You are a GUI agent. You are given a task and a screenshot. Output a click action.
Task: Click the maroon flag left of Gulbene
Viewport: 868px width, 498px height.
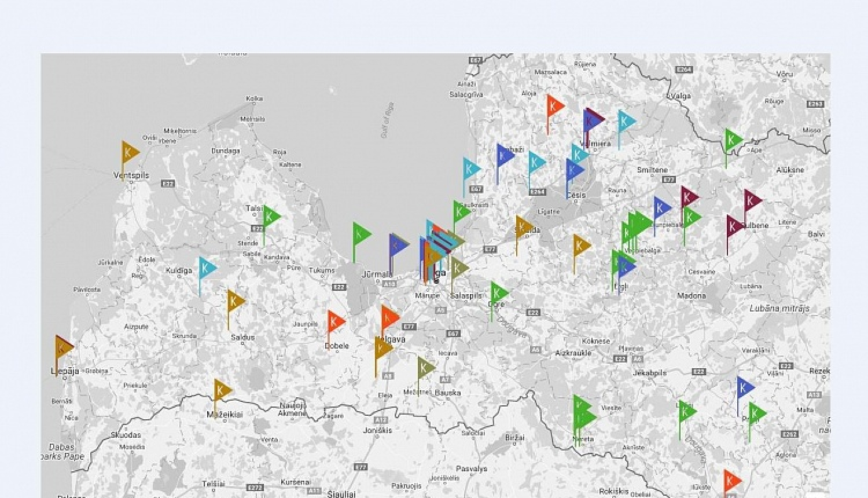click(733, 226)
